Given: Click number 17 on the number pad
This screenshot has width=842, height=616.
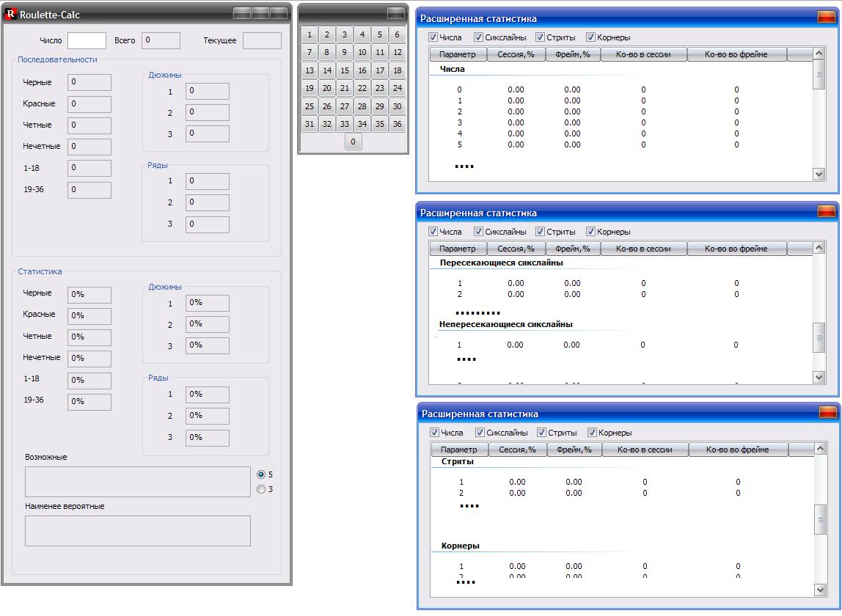Looking at the screenshot, I should click(x=380, y=70).
